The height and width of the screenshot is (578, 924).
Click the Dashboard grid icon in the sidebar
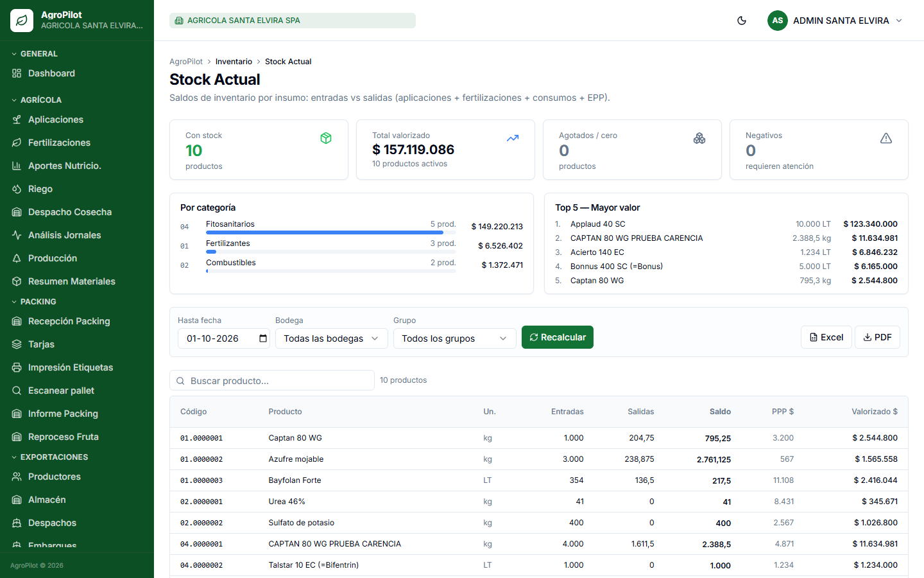[17, 73]
